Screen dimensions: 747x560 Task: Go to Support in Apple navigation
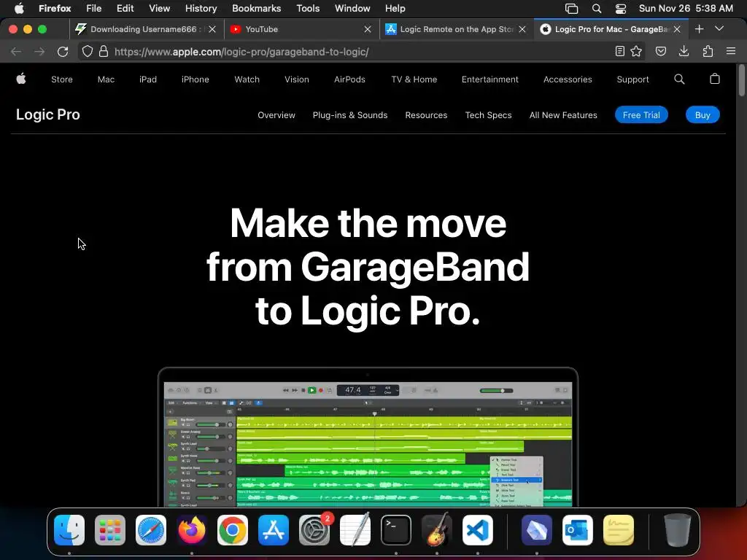point(632,79)
